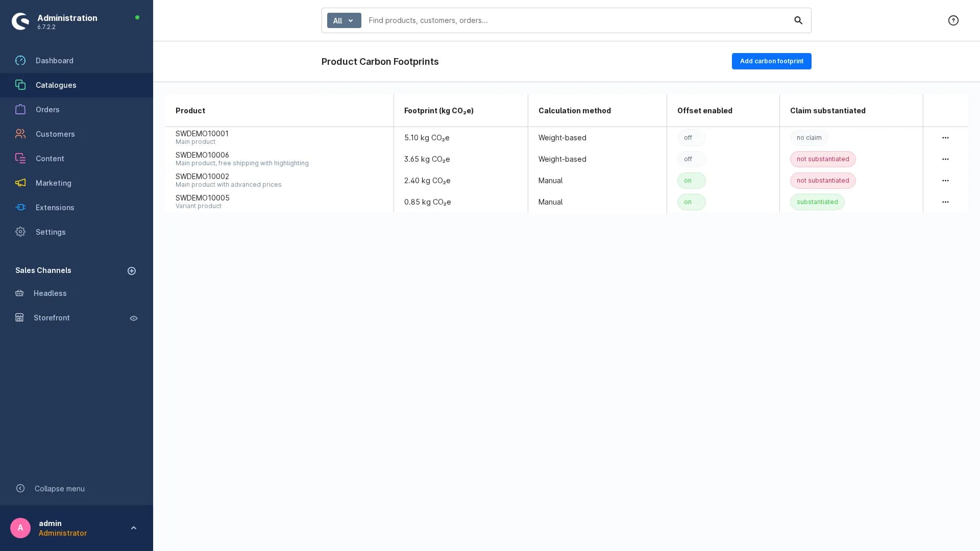Open row actions for SWDEMO10006
Viewport: 980px width, 551px height.
click(x=945, y=159)
